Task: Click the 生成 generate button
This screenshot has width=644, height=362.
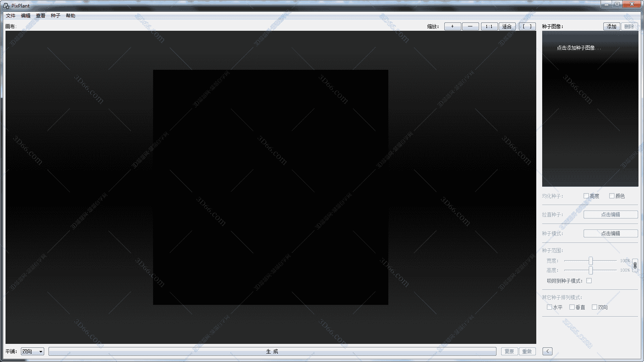Action: click(x=272, y=351)
